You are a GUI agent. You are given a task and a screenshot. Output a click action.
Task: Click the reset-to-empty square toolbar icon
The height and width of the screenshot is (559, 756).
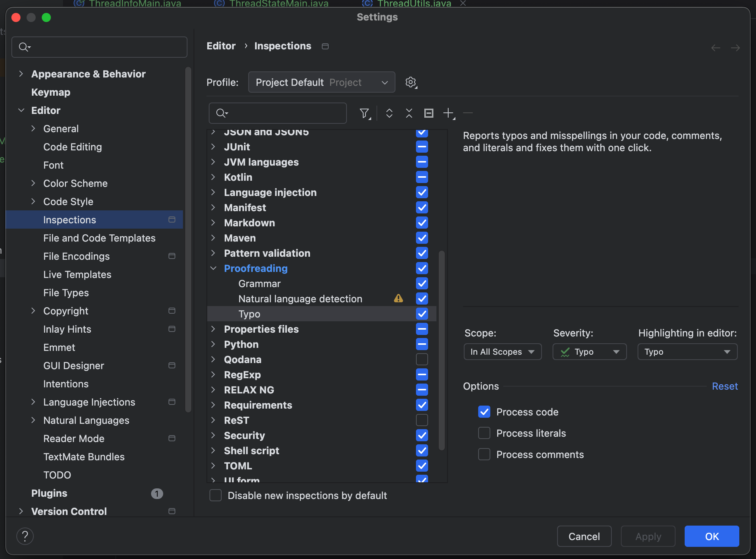(x=428, y=113)
